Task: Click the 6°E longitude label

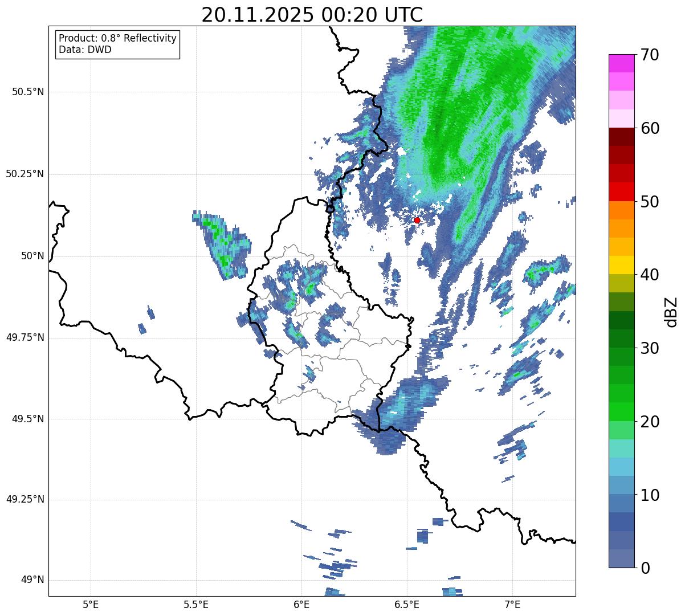Action: coord(301,604)
